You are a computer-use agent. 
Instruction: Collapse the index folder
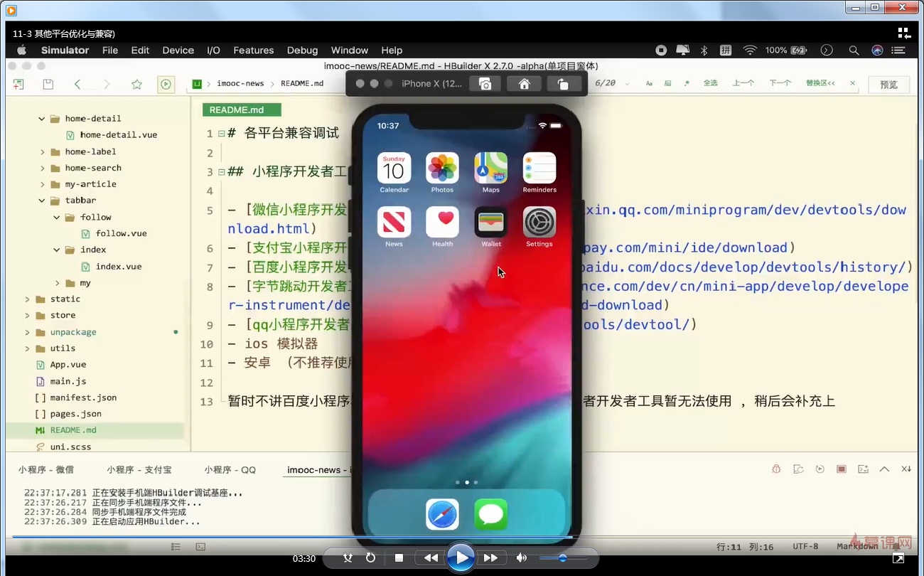tap(57, 250)
